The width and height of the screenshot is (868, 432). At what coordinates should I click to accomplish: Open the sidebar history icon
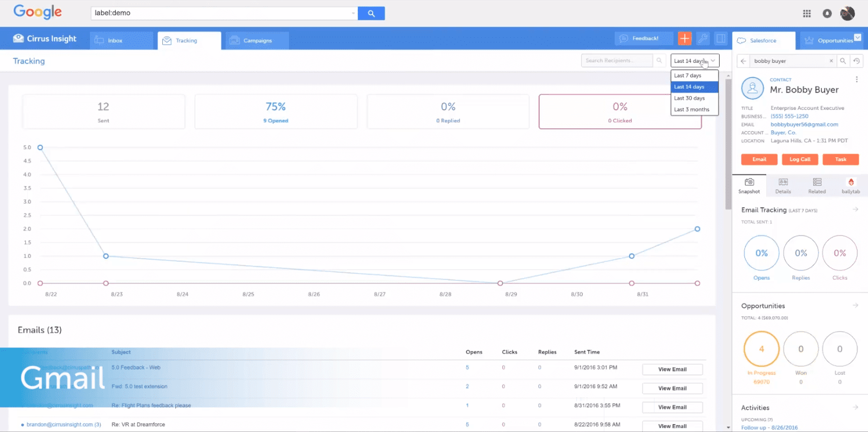coord(857,61)
